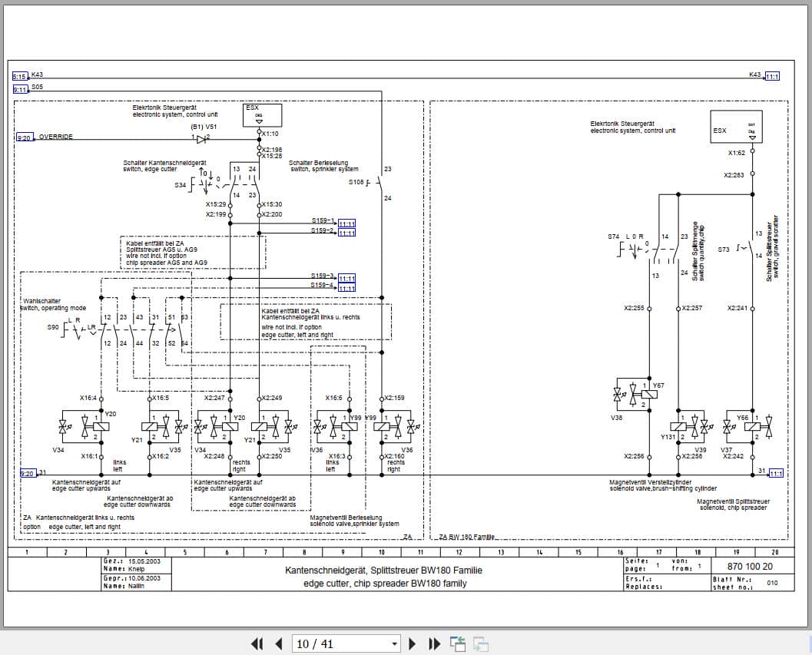
Task: Select the checked date 10.06.2003
Action: tap(144, 578)
